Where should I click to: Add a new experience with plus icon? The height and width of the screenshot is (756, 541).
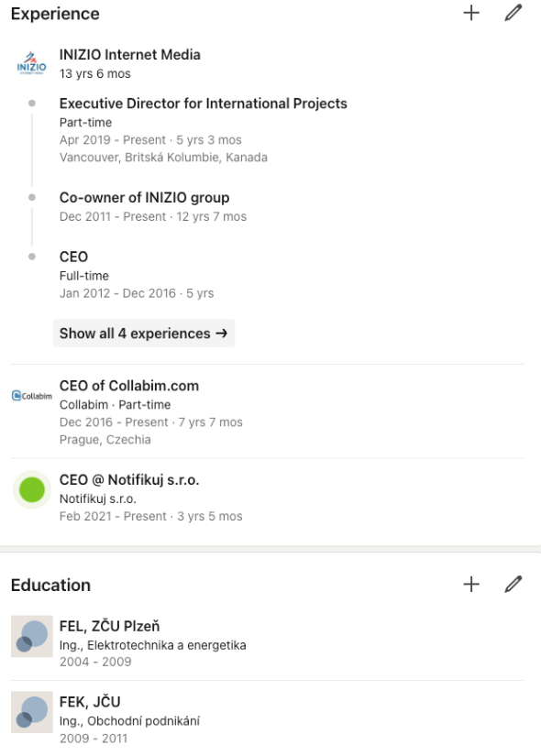471,13
